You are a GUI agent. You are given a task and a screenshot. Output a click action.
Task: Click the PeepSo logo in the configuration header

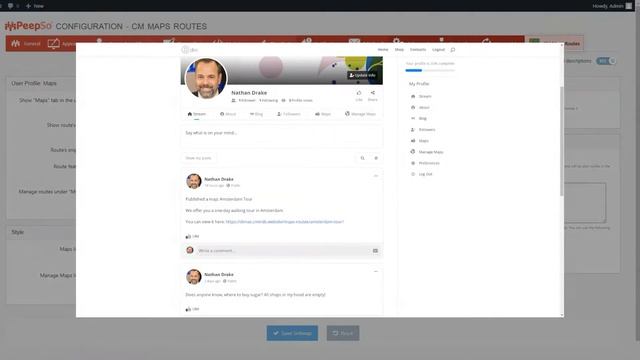(x=28, y=26)
